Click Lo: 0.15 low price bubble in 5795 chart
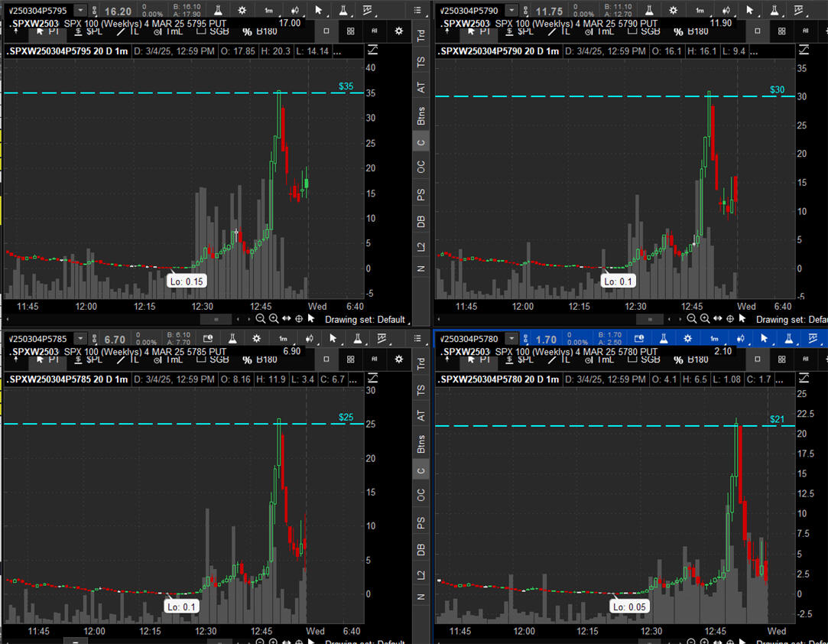Viewport: 828px width, 644px height. (187, 281)
